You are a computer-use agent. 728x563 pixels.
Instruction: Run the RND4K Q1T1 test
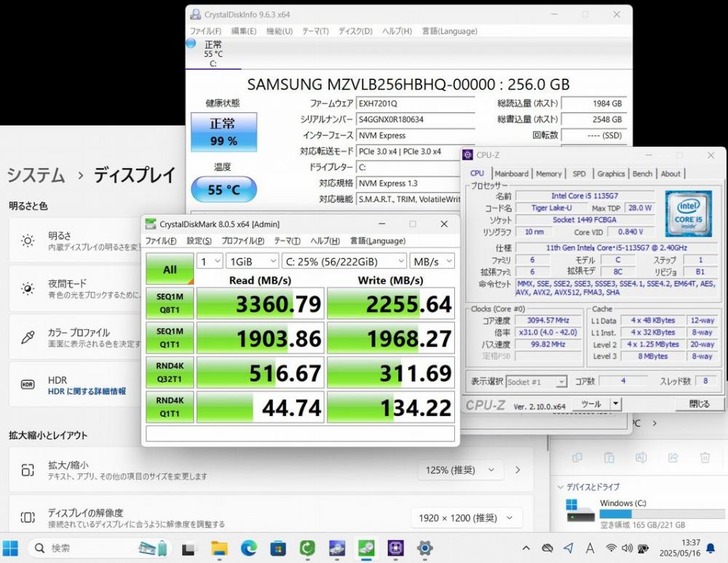coord(170,407)
